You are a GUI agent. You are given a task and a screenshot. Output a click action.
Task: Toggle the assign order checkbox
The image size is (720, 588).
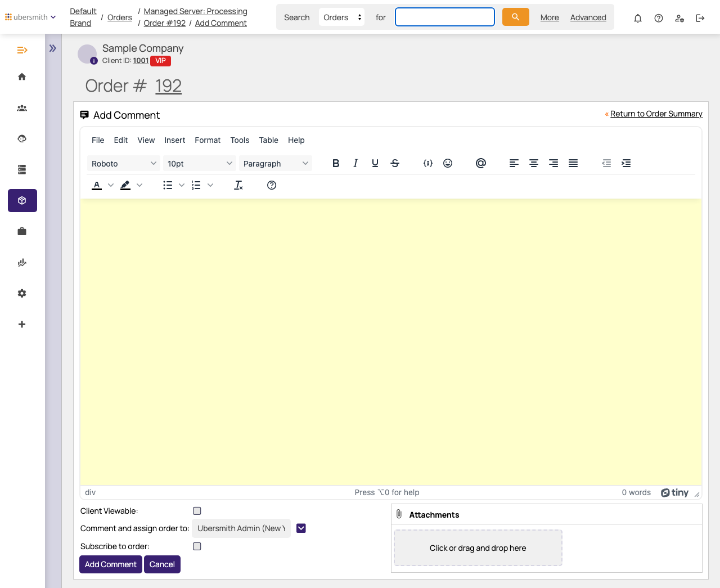[301, 528]
